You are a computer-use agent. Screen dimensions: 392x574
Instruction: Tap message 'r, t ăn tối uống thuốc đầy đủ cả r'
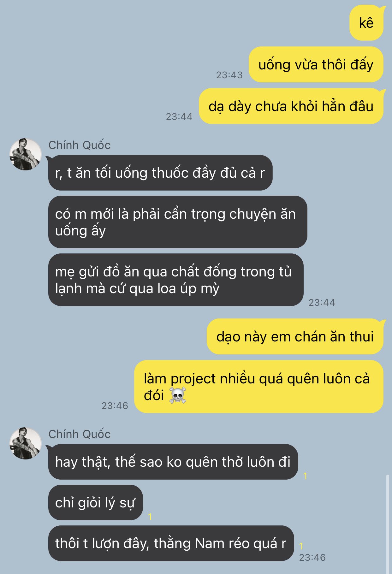coord(160,173)
